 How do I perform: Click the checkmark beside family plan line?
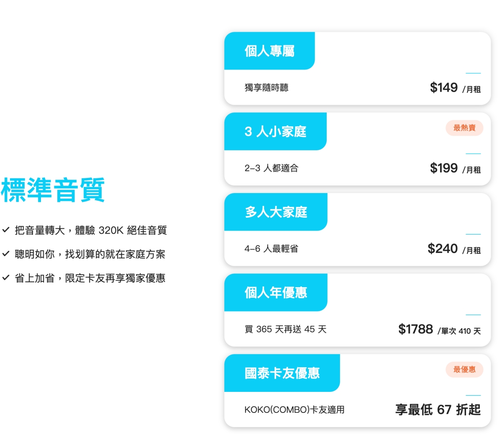[6, 254]
